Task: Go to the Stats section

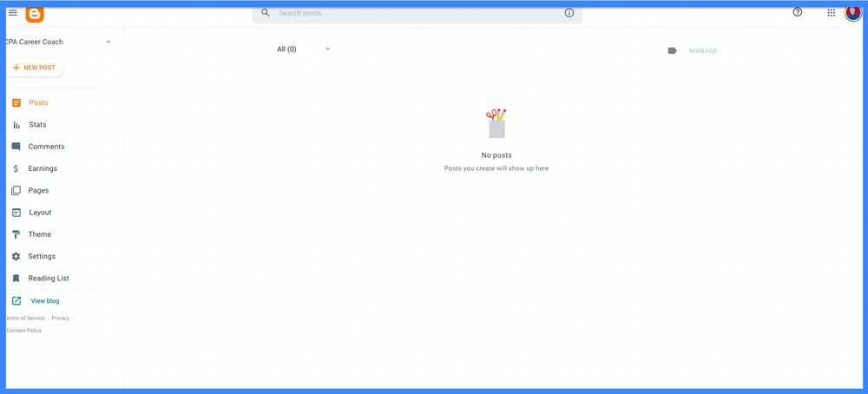Action: [x=37, y=125]
